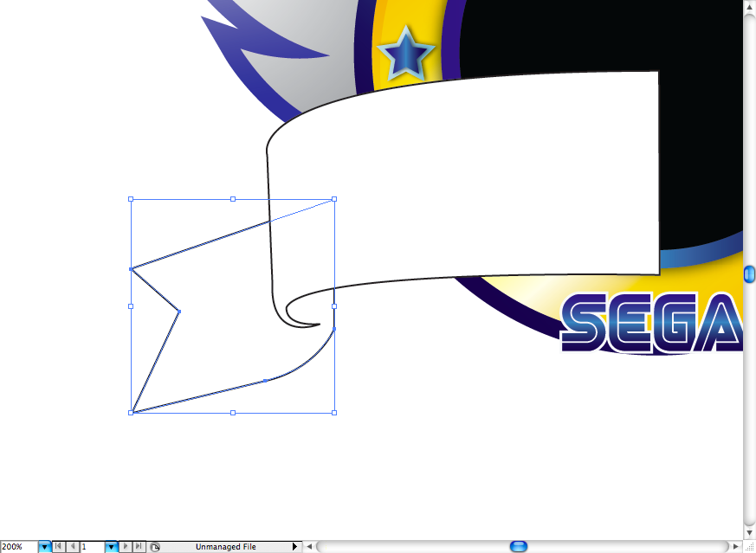Click the right-middle bounding box handle
The height and width of the screenshot is (553, 756).
click(334, 305)
